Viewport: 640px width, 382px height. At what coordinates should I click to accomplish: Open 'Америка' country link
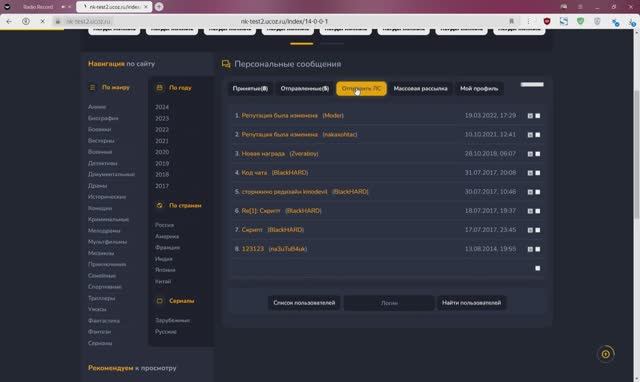[x=167, y=236]
